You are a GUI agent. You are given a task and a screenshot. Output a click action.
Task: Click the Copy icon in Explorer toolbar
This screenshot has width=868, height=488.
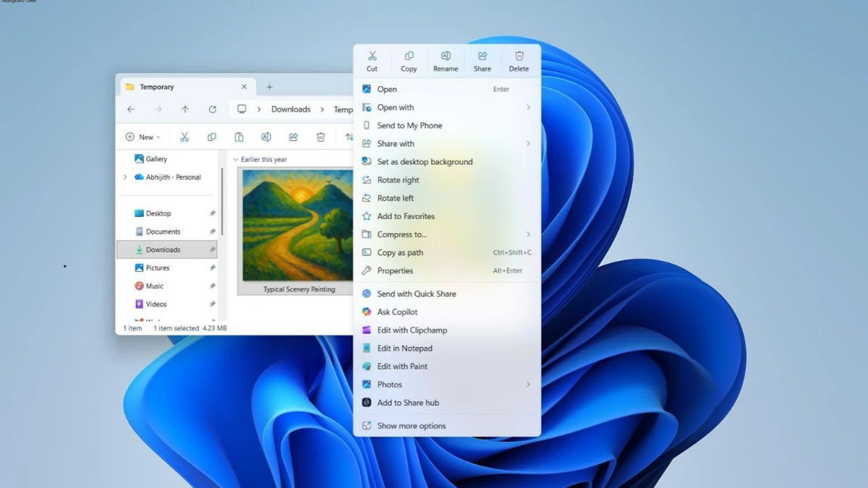[x=211, y=137]
